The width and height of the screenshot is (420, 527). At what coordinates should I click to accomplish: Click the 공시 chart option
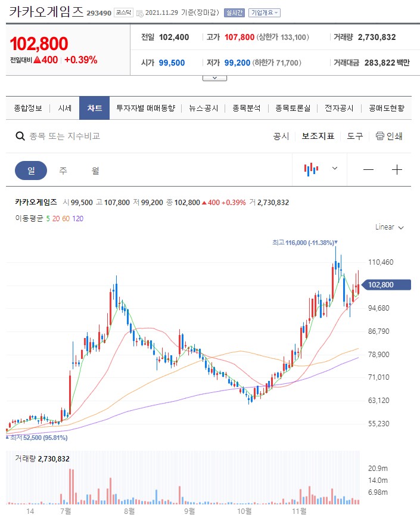pos(281,136)
